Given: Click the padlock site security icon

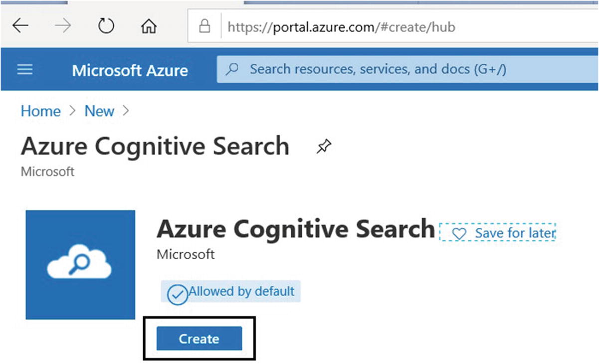Looking at the screenshot, I should click(x=204, y=26).
